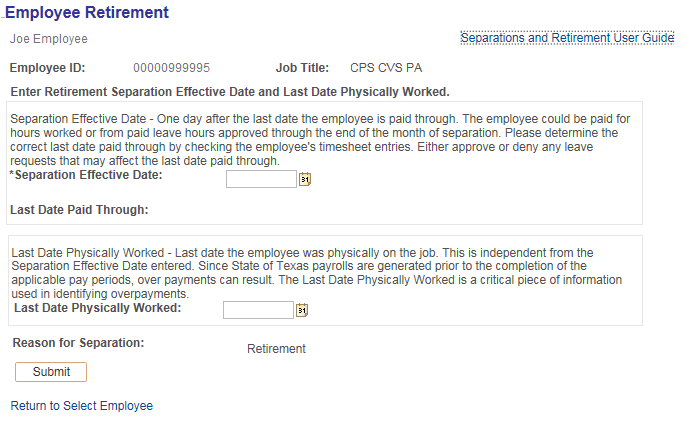Screen dimensions: 684x421
Task: Focus the Last Date Physically Worked field
Action: pyautogui.click(x=257, y=310)
